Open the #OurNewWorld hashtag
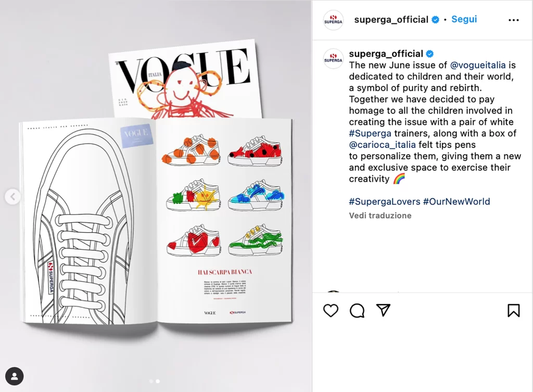 456,201
